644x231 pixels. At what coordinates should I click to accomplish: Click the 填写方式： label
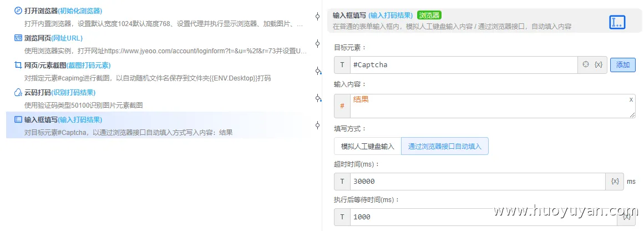pos(350,129)
